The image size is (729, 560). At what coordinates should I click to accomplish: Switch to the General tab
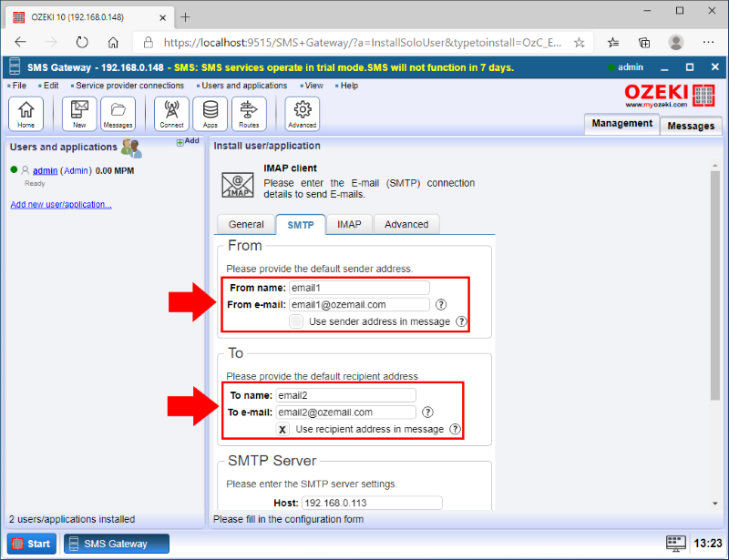246,225
